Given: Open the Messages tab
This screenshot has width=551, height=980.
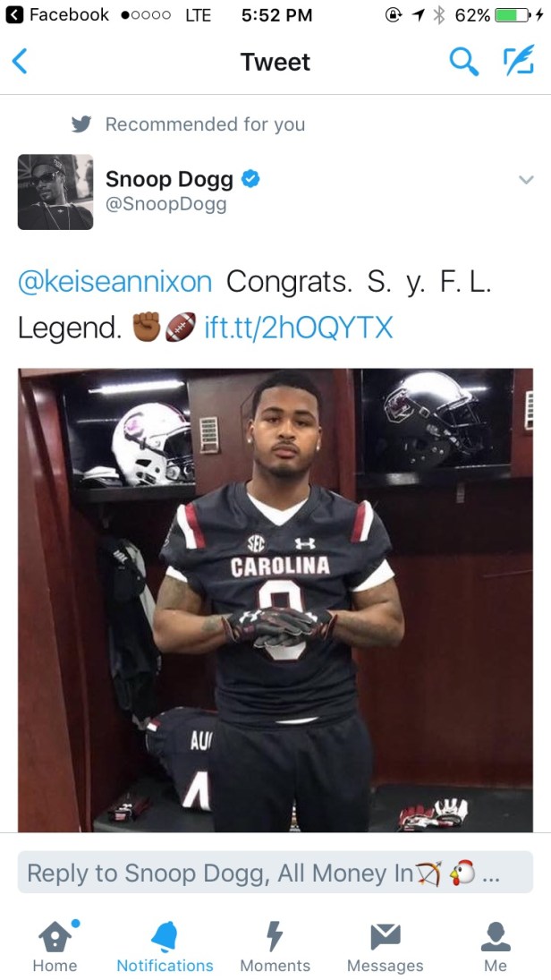Looking at the screenshot, I should coord(385,946).
